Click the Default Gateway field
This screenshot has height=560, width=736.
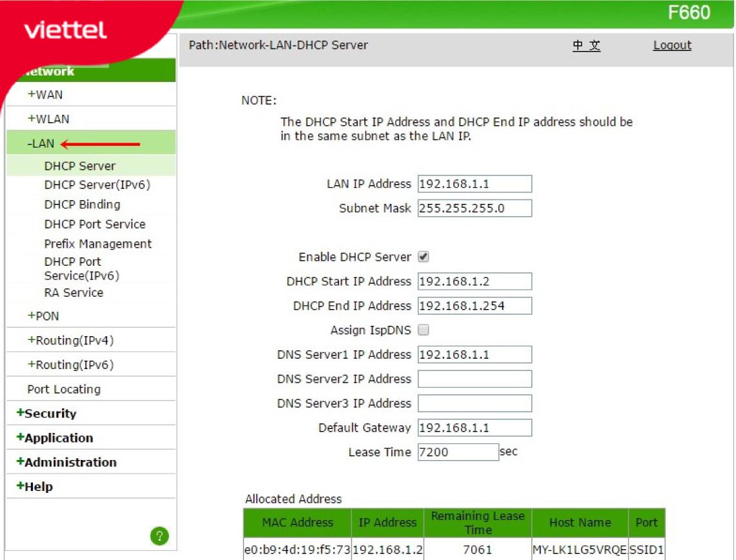475,427
